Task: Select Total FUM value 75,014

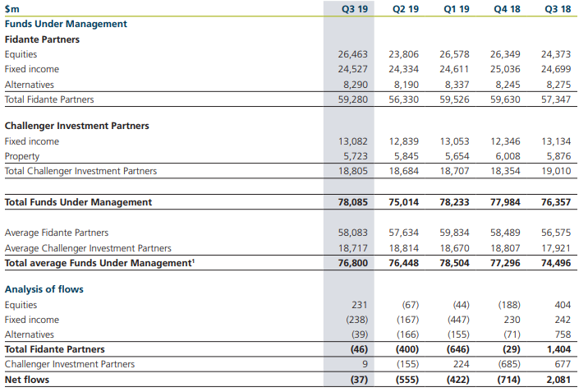Action: [x=403, y=202]
